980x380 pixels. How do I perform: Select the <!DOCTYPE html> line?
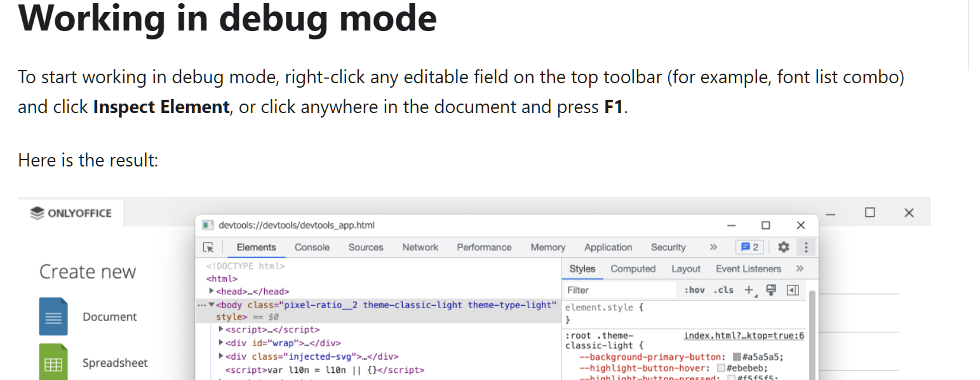pyautogui.click(x=245, y=266)
